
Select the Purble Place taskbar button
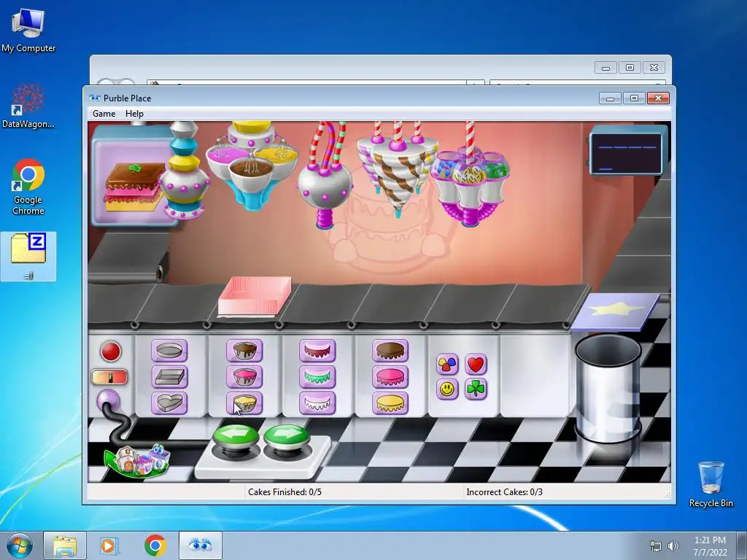tap(201, 545)
